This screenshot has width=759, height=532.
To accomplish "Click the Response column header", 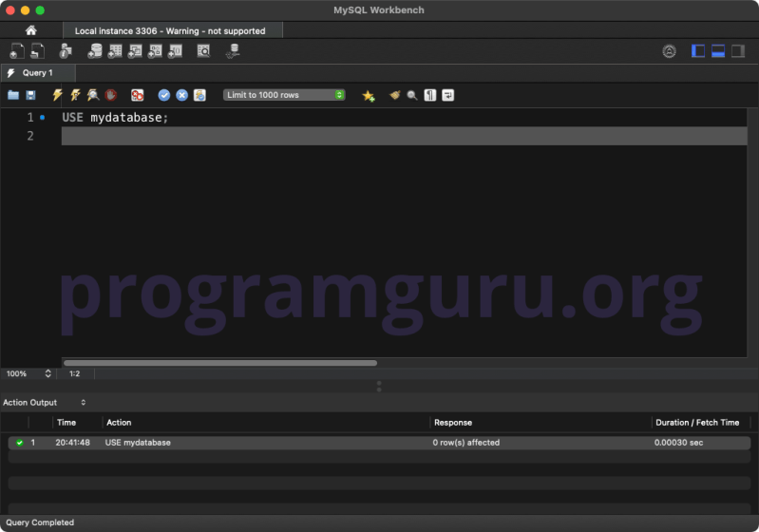I will tap(452, 423).
